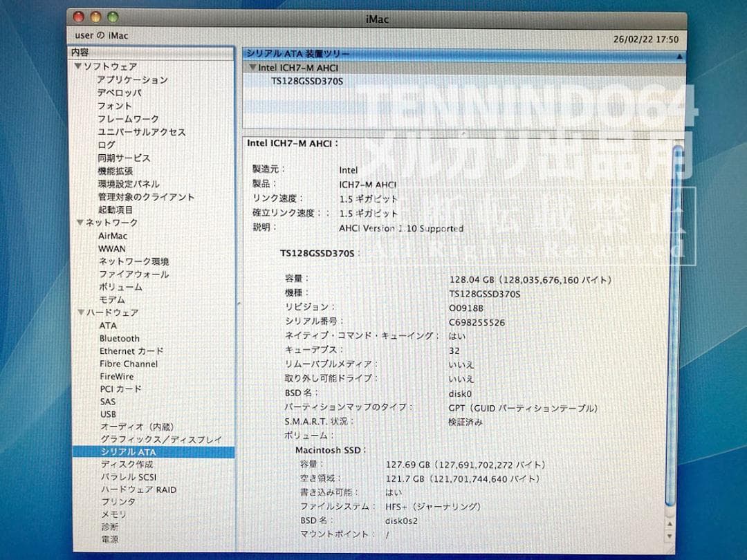747x560 pixels.
Task: Click the GPT partition map type value
Action: [523, 408]
